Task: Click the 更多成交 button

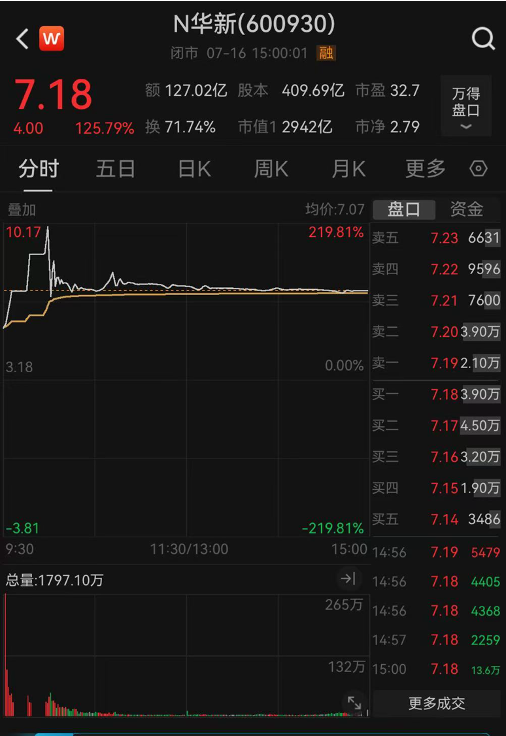Action: pyautogui.click(x=437, y=703)
